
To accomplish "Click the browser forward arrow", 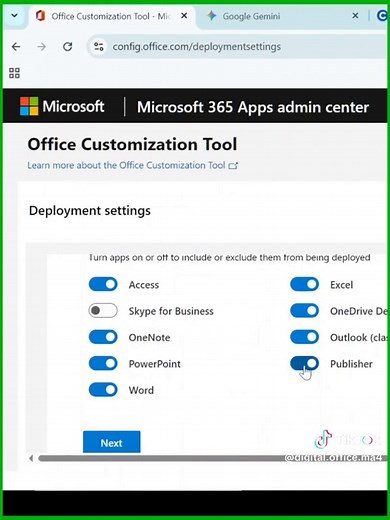I will (x=42, y=47).
